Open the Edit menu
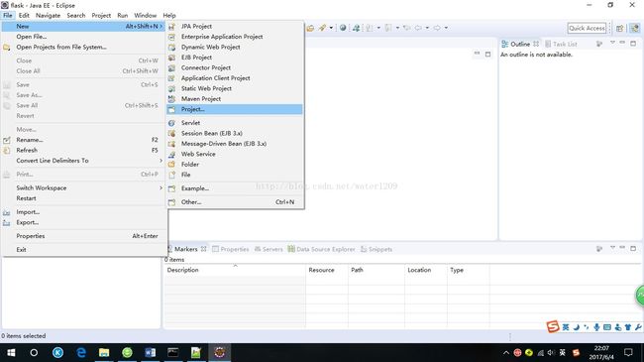This screenshot has height=362, width=644. (24, 16)
